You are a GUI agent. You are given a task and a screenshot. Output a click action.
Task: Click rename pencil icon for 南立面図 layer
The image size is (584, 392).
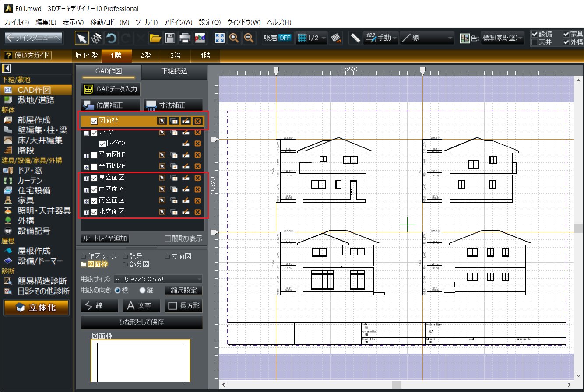(186, 200)
